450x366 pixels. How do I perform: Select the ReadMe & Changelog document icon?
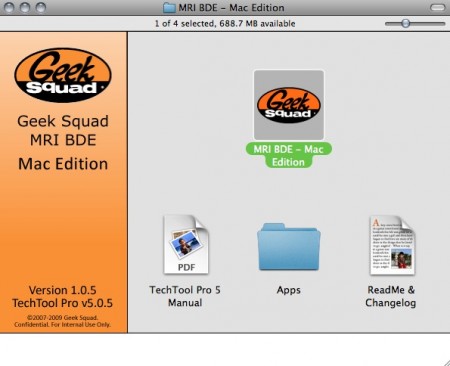(392, 245)
